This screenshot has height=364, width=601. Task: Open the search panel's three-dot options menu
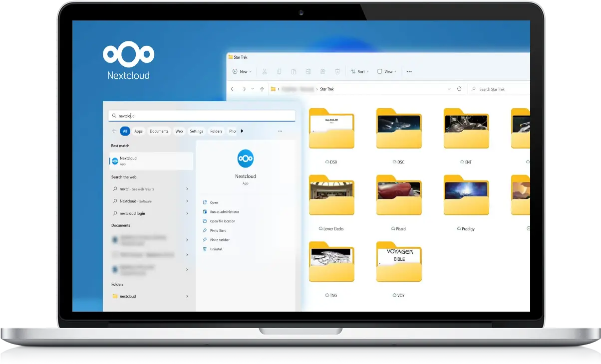(280, 131)
